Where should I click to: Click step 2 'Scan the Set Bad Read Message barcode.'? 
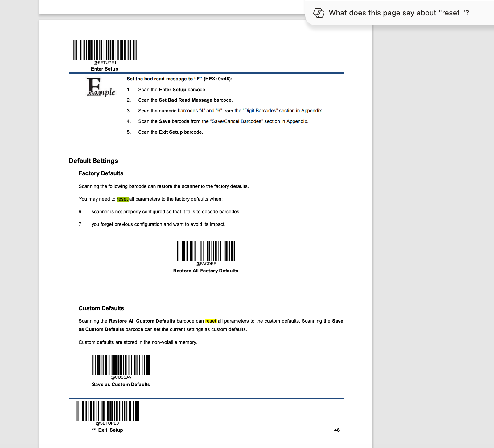185,100
